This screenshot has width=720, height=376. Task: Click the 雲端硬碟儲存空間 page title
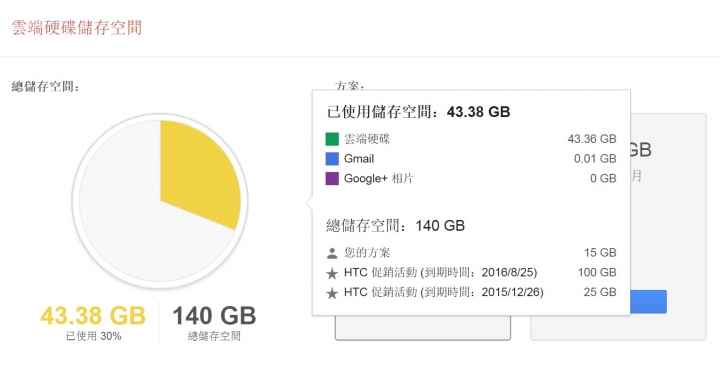click(x=77, y=28)
